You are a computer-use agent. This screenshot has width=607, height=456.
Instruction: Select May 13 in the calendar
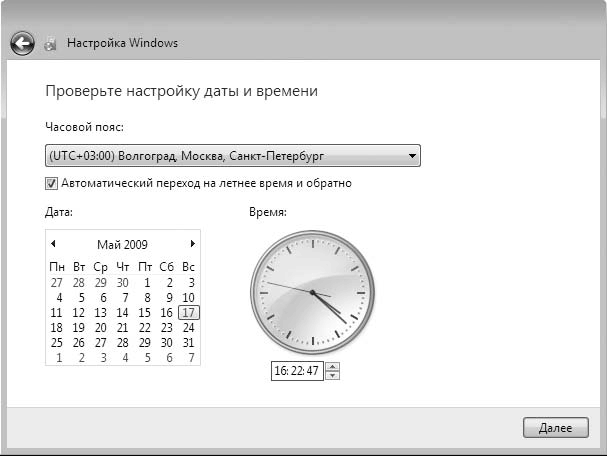(101, 312)
